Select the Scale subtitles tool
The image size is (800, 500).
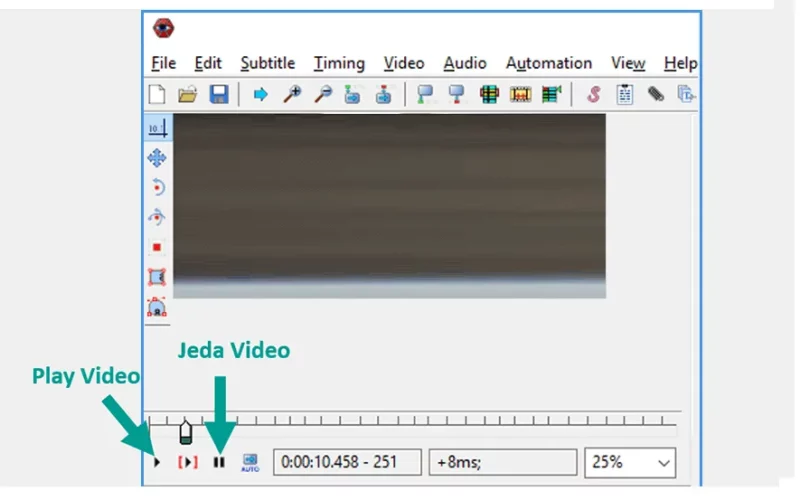click(157, 247)
